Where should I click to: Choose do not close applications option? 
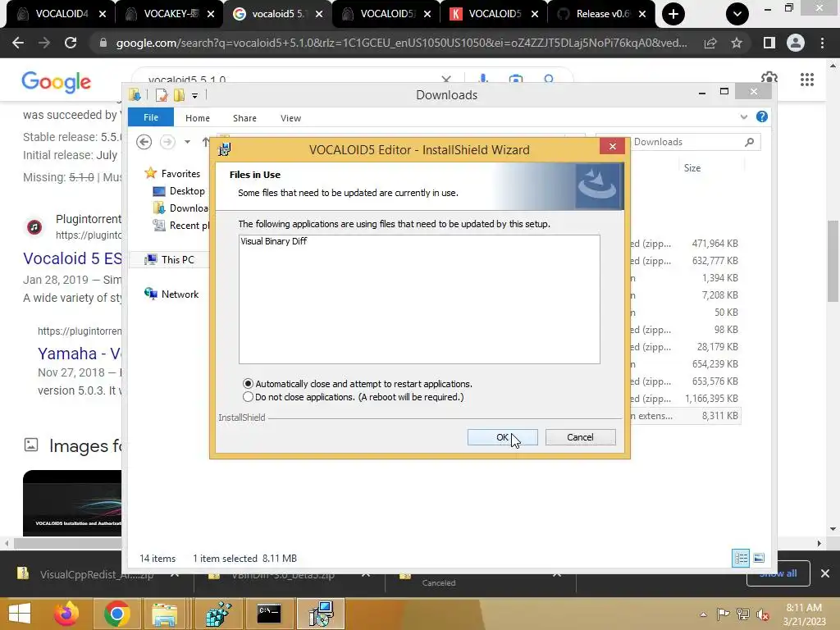pyautogui.click(x=353, y=397)
